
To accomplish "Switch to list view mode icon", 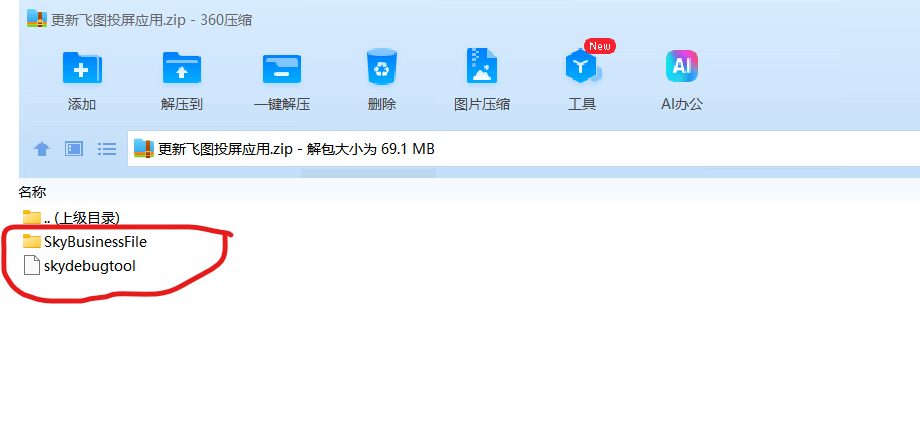I will point(107,149).
